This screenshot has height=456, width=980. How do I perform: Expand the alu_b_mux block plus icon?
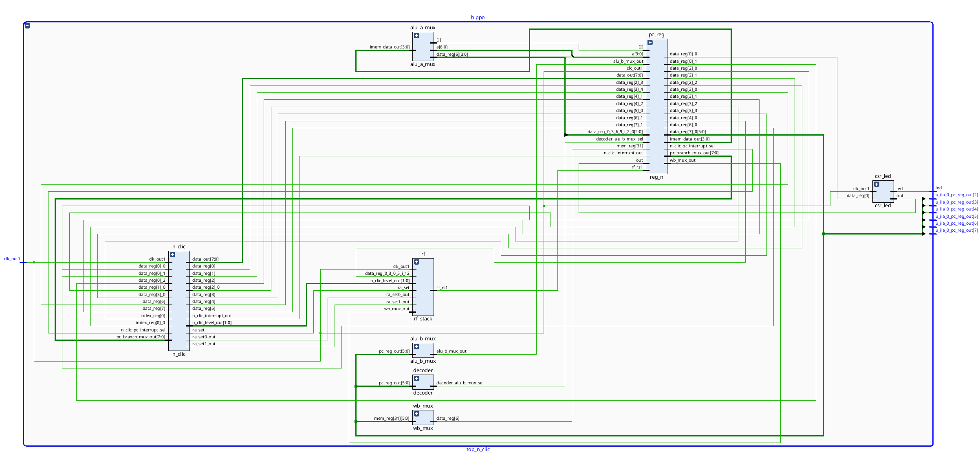point(416,347)
